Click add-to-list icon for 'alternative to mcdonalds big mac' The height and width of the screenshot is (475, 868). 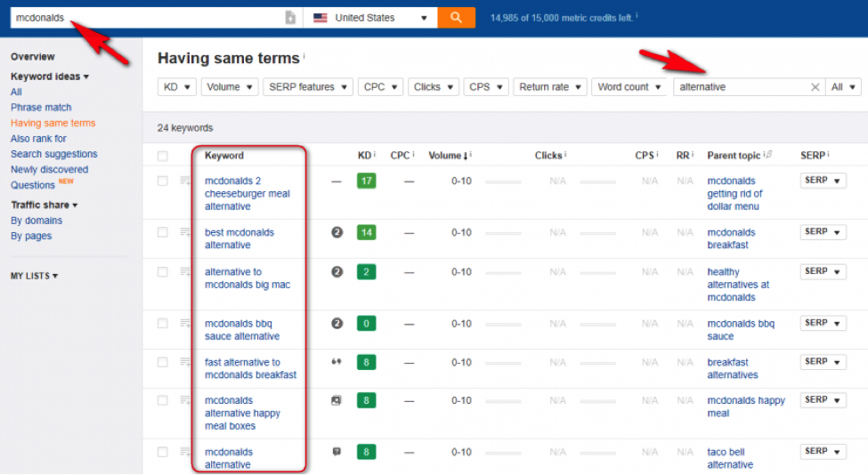185,272
